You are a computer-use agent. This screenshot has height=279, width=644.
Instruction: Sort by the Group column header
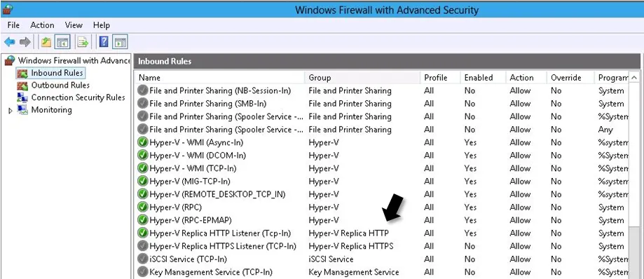[363, 78]
